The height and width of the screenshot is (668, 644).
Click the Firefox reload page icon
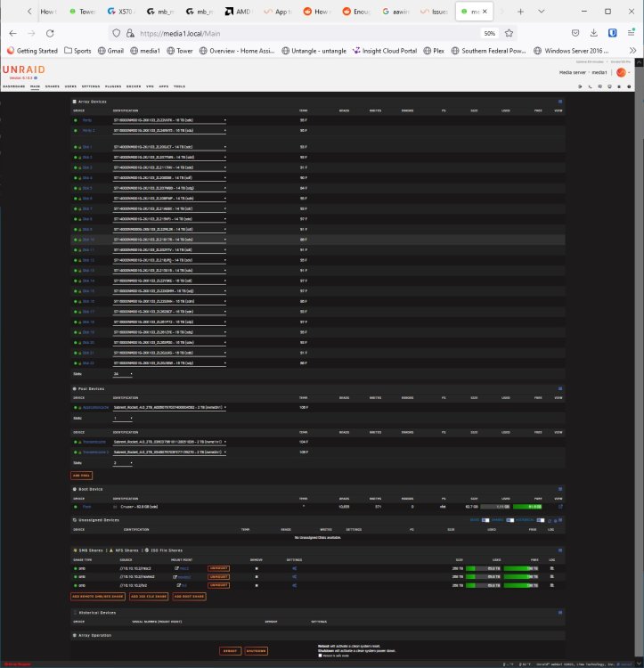[50, 33]
